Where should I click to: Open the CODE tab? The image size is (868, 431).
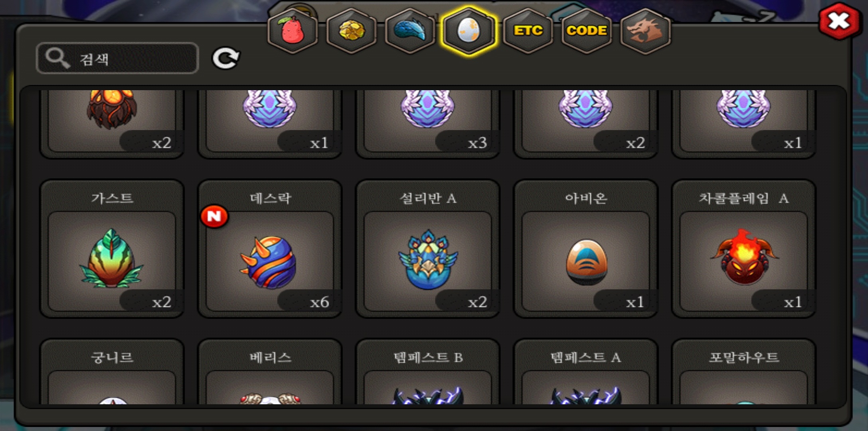[x=587, y=31]
